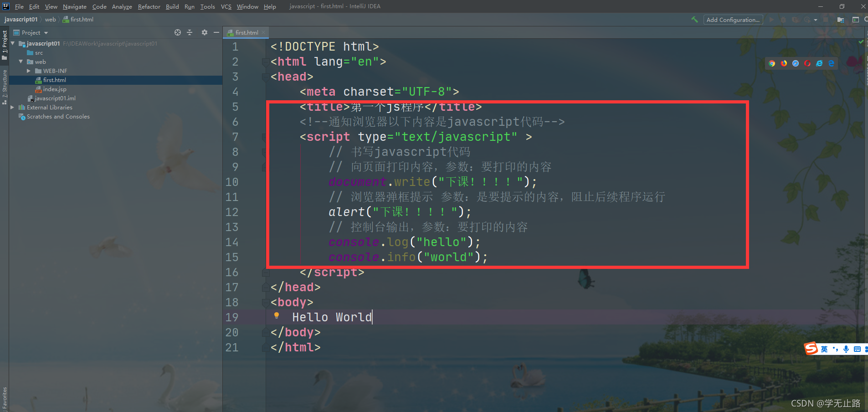Image resolution: width=868 pixels, height=412 pixels.
Task: Open the File menu
Action: pyautogui.click(x=19, y=6)
